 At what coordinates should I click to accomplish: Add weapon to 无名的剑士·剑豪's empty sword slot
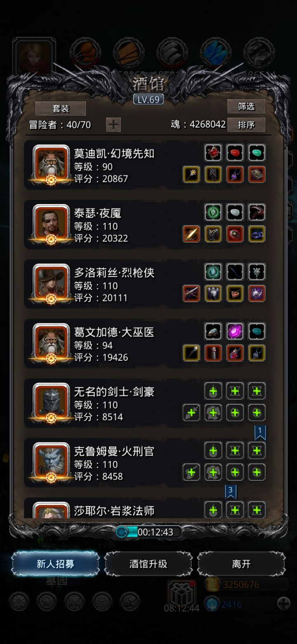pos(191,412)
